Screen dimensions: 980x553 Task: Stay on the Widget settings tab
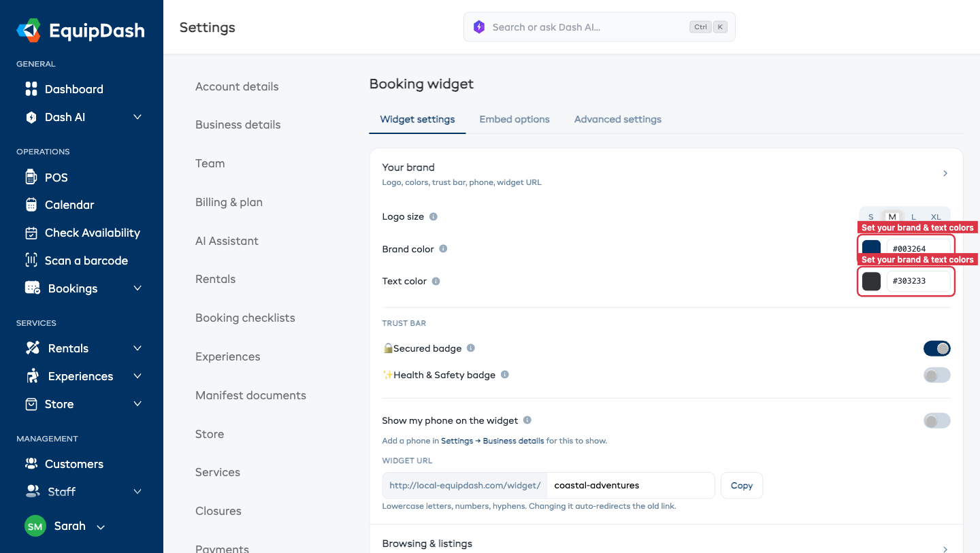coord(418,120)
